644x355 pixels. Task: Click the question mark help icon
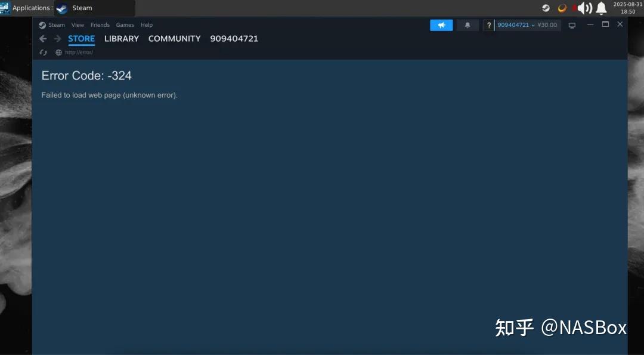coord(488,25)
